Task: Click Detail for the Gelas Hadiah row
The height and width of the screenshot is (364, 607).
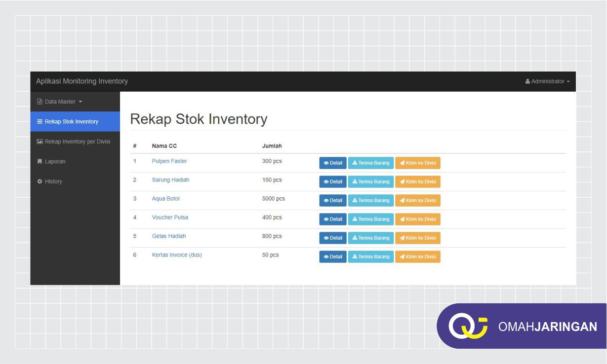Action: pyautogui.click(x=333, y=238)
